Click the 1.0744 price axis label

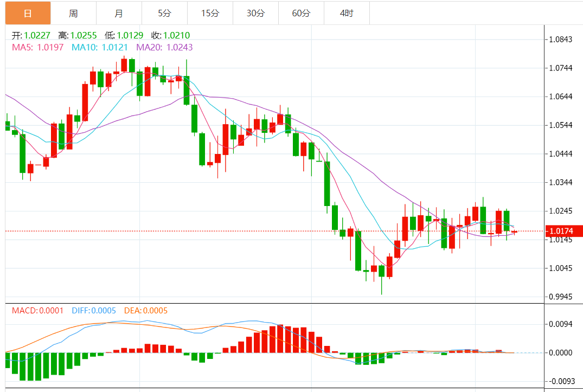[x=561, y=68]
